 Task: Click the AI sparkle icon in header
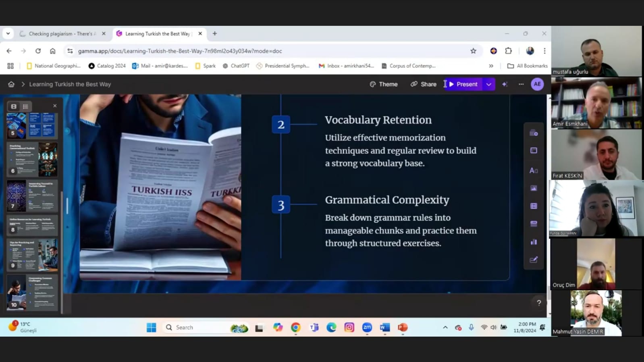(x=505, y=84)
